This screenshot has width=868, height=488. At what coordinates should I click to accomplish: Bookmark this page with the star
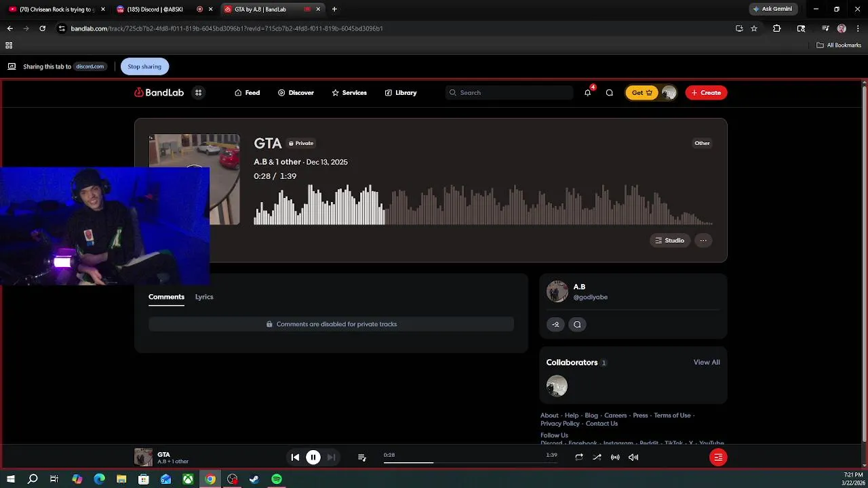[754, 28]
